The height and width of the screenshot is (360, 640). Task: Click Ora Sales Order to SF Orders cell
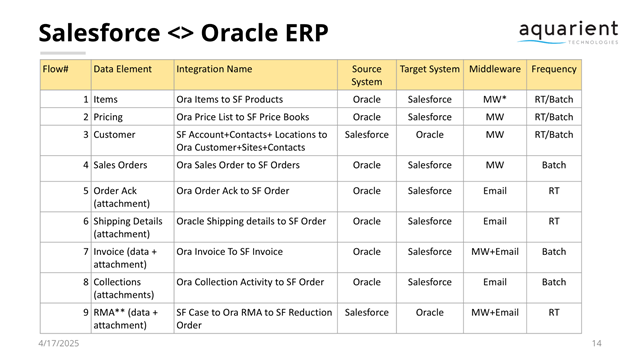point(256,169)
